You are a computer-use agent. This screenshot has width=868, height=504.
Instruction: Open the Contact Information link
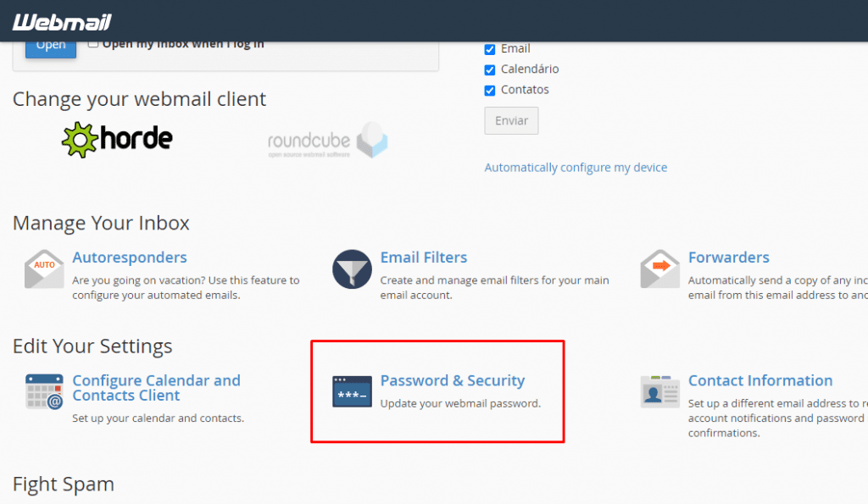pos(760,380)
